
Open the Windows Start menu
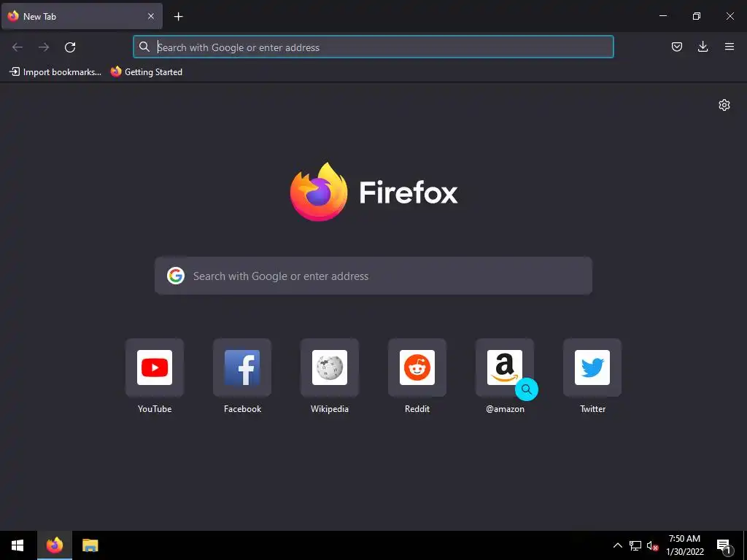click(x=18, y=545)
